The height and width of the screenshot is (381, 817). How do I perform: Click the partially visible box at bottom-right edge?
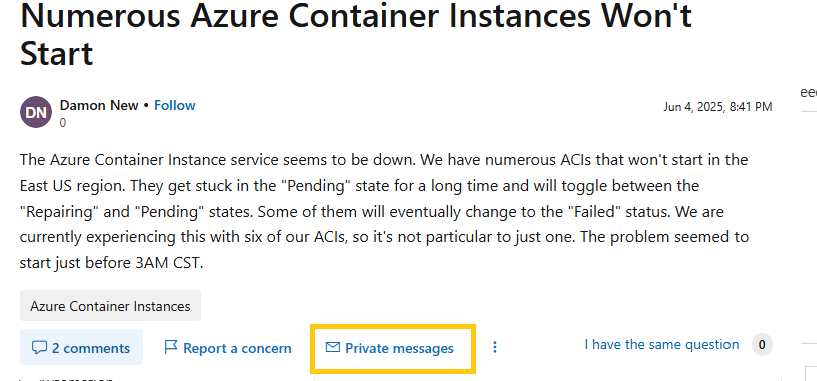[x=811, y=373]
